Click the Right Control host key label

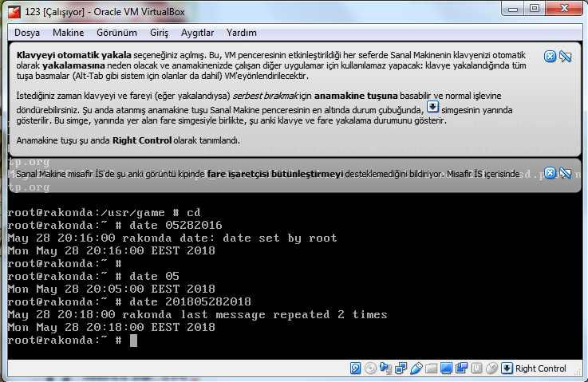540,368
